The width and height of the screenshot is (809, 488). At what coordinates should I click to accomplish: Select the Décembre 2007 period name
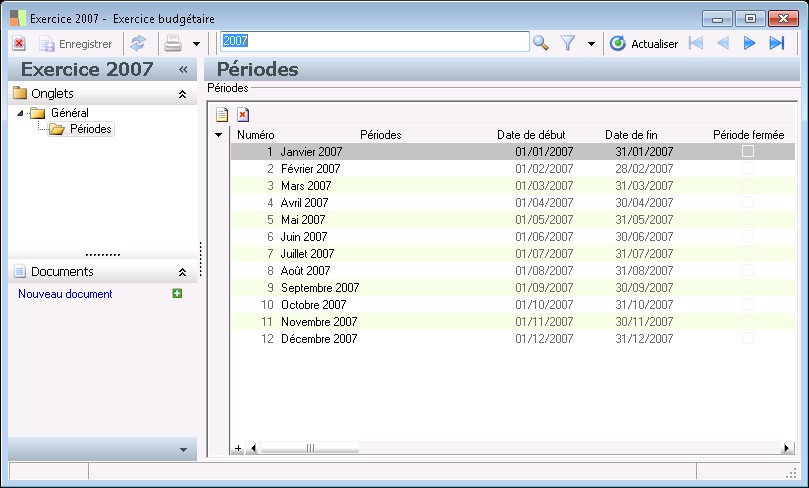click(x=319, y=339)
